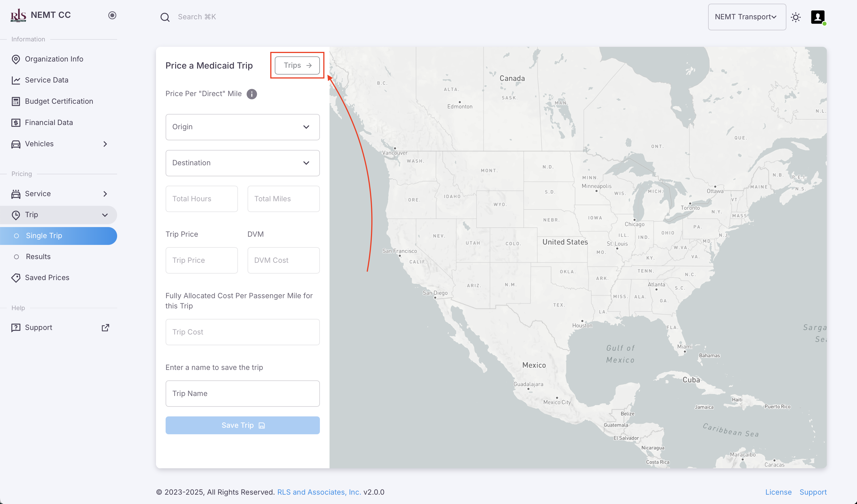
Task: Click the Support external link icon
Action: point(105,328)
